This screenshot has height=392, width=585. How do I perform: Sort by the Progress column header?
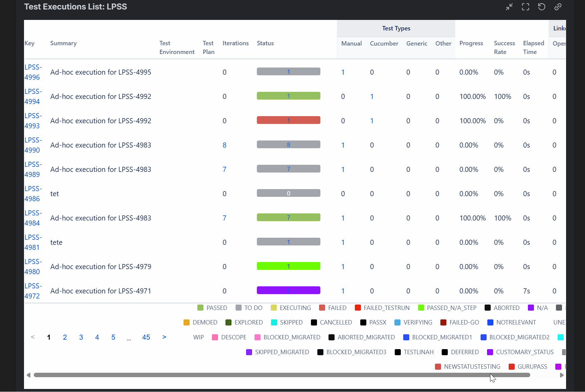coord(471,43)
